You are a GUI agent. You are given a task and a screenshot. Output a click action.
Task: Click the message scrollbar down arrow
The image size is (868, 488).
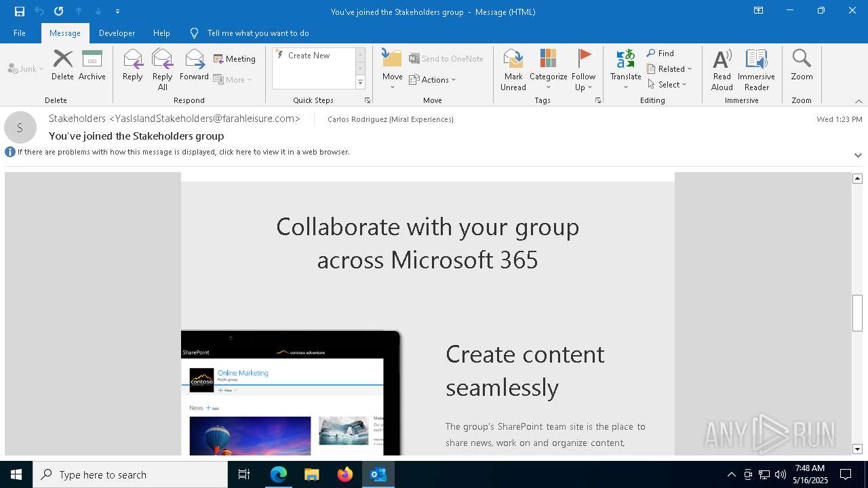pyautogui.click(x=857, y=449)
